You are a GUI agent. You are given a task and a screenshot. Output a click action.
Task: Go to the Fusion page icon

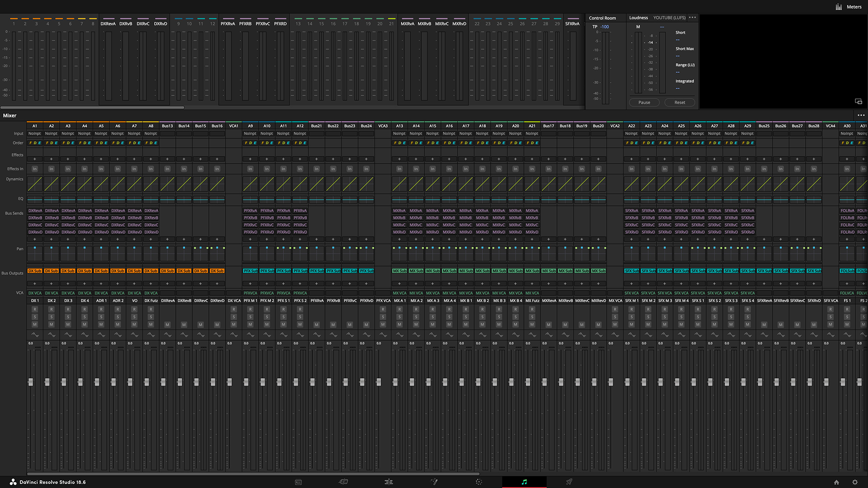434,482
